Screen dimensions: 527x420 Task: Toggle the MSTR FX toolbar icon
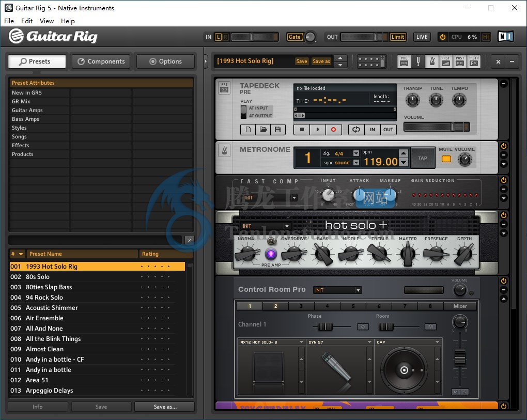474,61
